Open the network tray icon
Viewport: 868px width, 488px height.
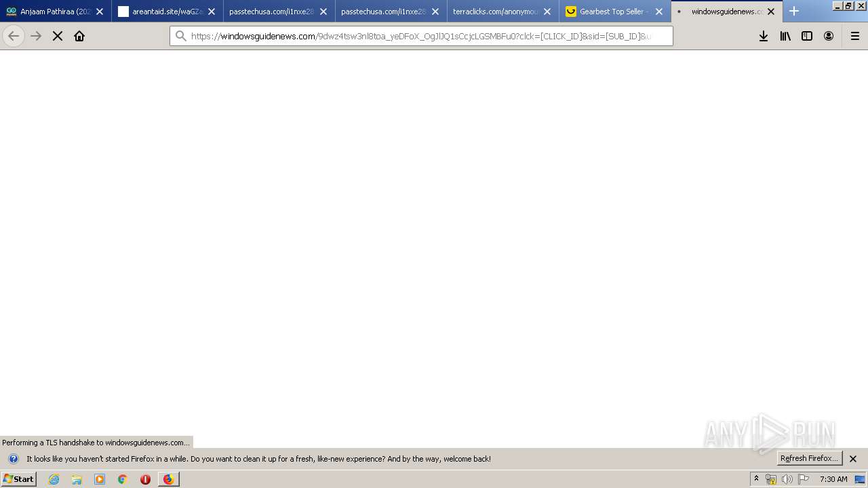[771, 479]
